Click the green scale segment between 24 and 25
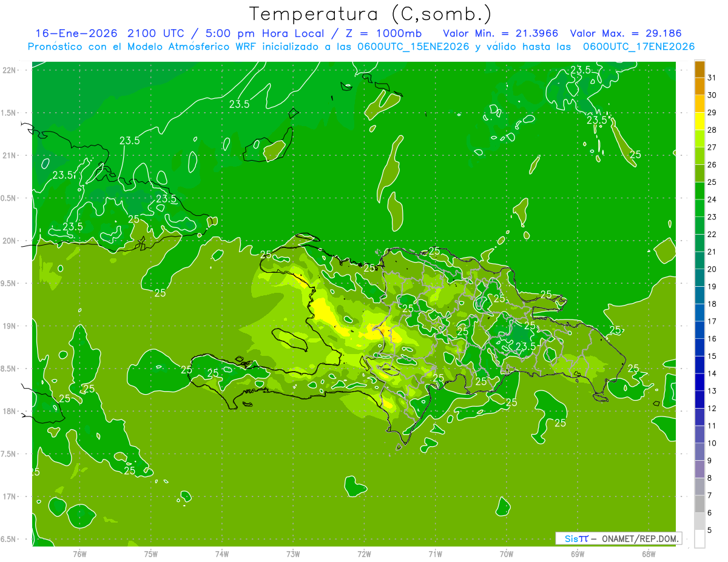Image resolution: width=728 pixels, height=562 pixels. coord(699,191)
